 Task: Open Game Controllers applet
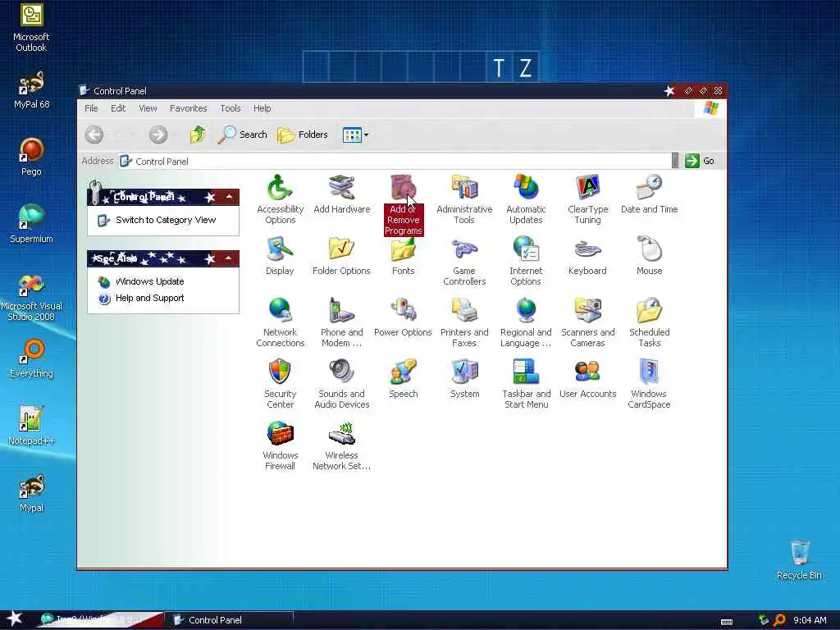click(464, 261)
